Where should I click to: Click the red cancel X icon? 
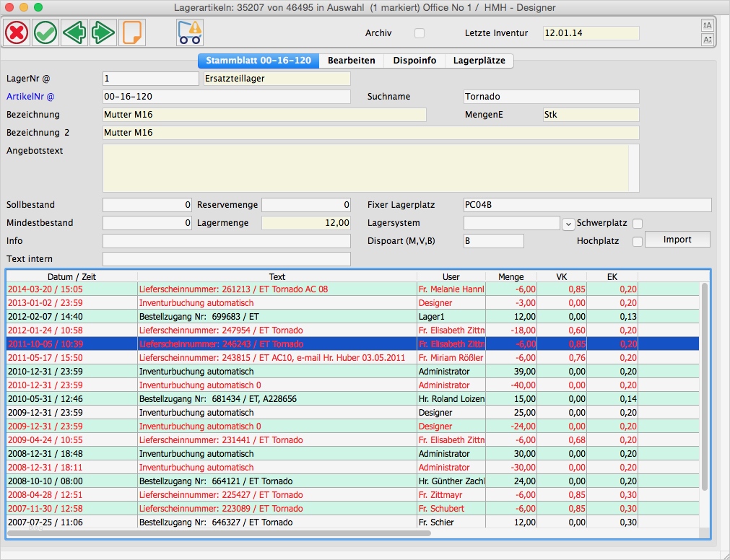(x=17, y=32)
